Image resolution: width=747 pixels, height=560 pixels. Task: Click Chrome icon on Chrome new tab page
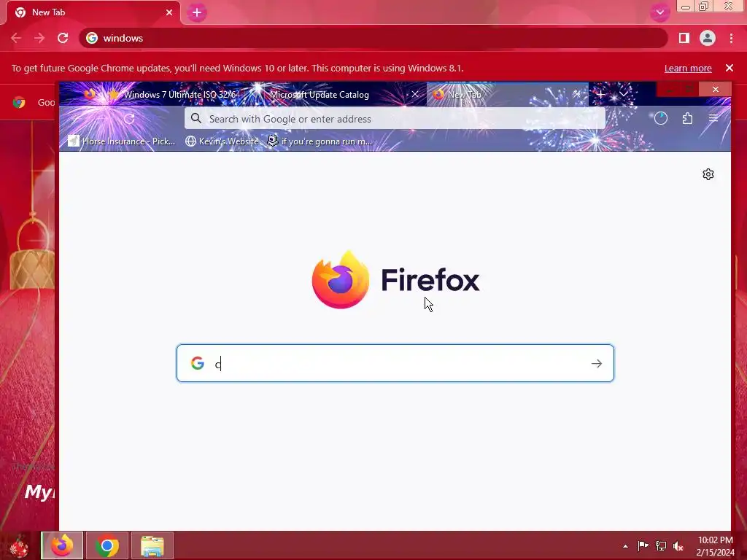pyautogui.click(x=19, y=102)
